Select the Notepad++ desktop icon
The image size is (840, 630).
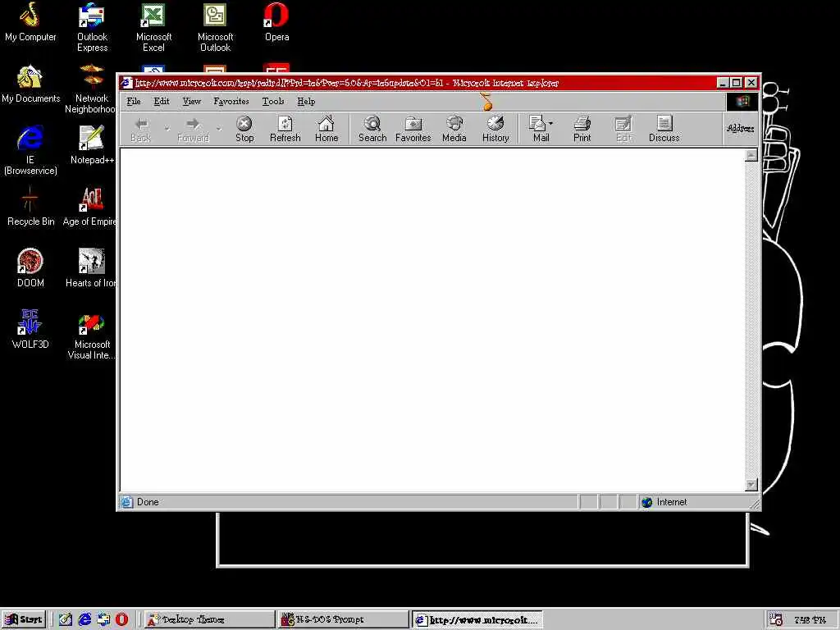tap(91, 144)
